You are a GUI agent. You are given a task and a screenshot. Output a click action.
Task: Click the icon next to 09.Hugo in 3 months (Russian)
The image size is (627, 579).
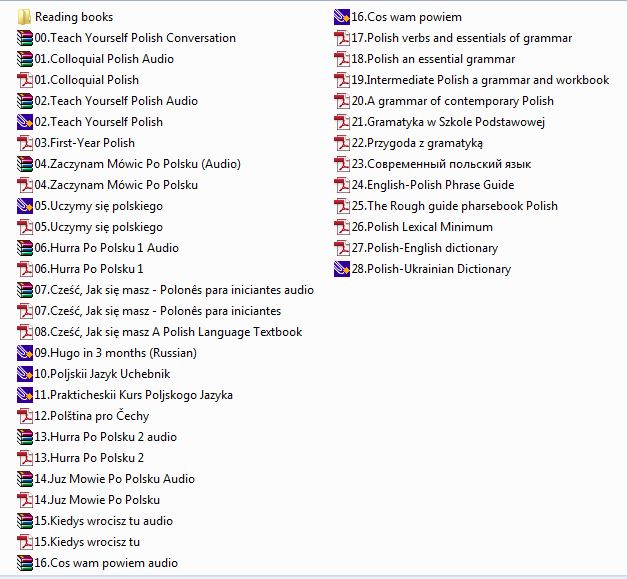pyautogui.click(x=24, y=353)
